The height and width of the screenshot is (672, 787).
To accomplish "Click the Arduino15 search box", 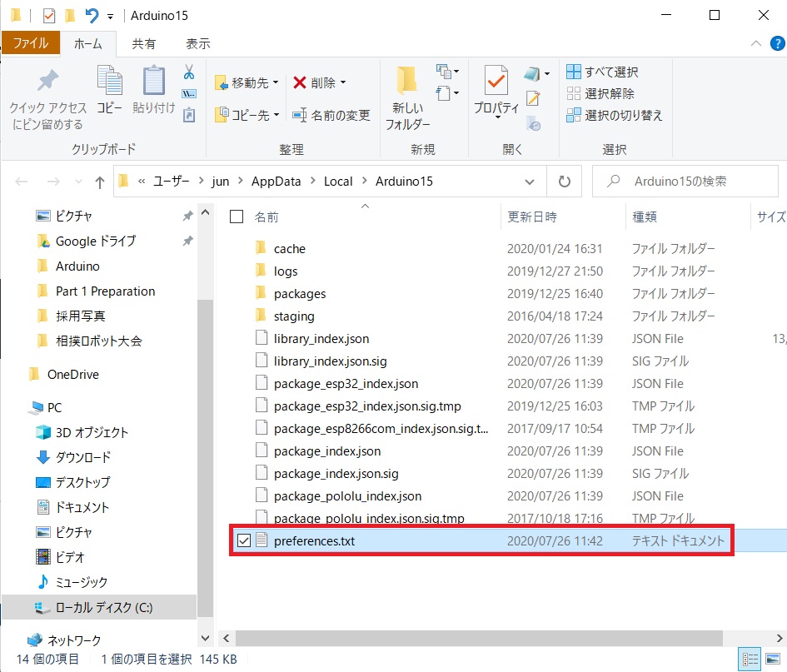I will coord(685,182).
